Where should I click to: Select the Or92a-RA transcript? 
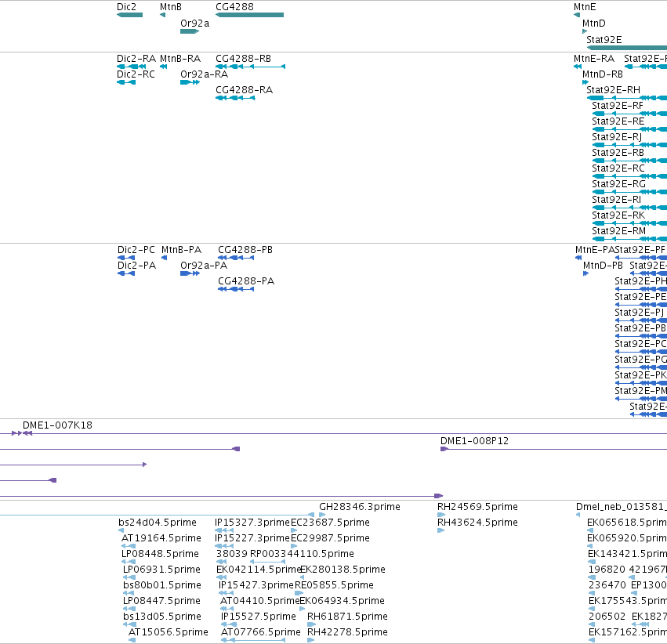point(190,82)
